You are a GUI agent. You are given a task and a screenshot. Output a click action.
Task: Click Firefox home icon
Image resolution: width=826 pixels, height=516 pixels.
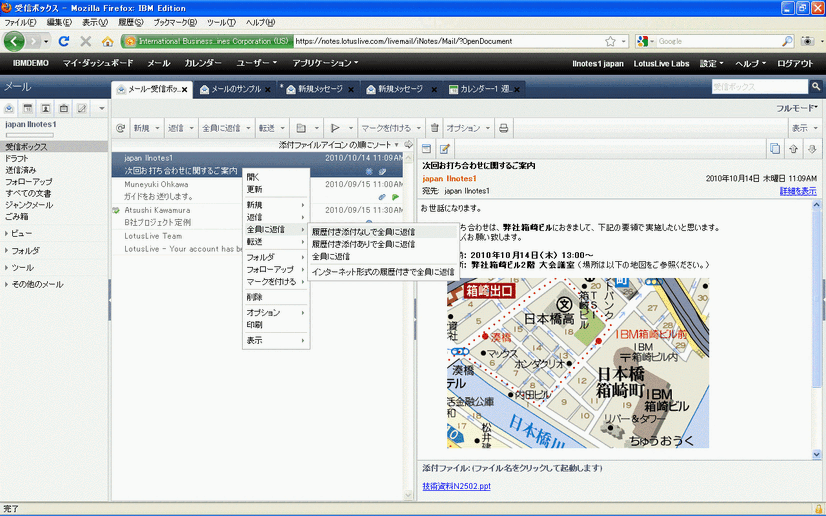pyautogui.click(x=107, y=42)
